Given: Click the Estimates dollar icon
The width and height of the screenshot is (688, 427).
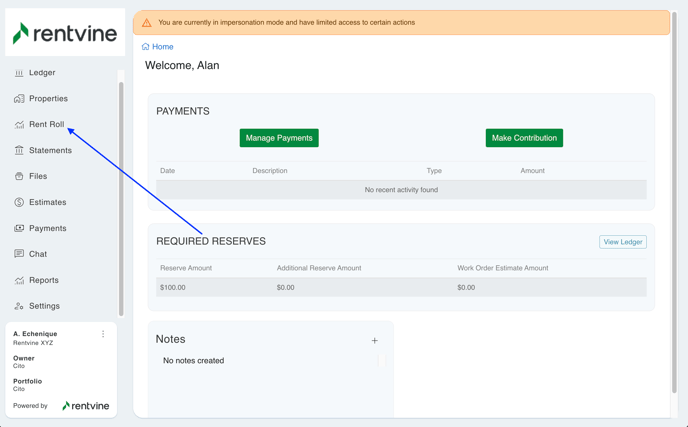Looking at the screenshot, I should (19, 203).
